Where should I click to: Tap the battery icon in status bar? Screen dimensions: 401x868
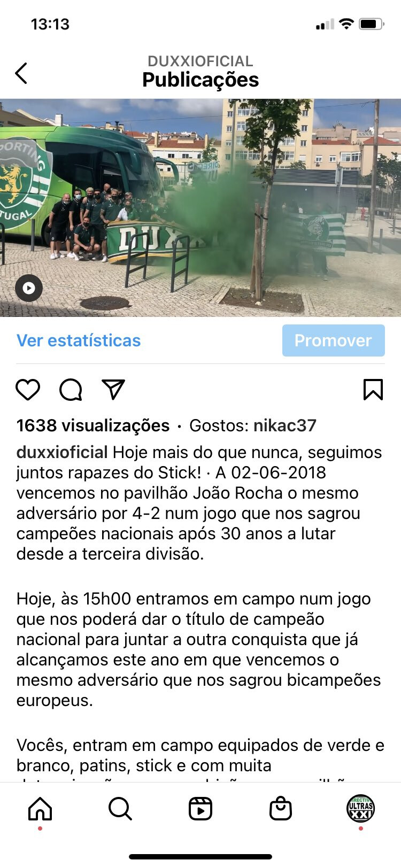pos(372,24)
